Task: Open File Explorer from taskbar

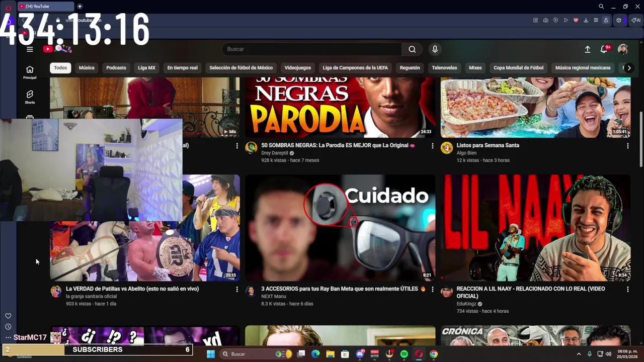Action: [330, 354]
